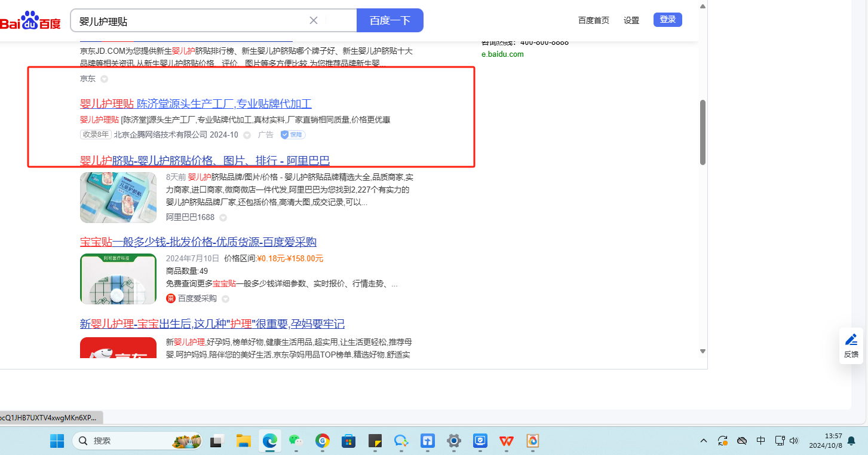
Task: Click the page vertical scrollbar thumb
Action: point(703,132)
